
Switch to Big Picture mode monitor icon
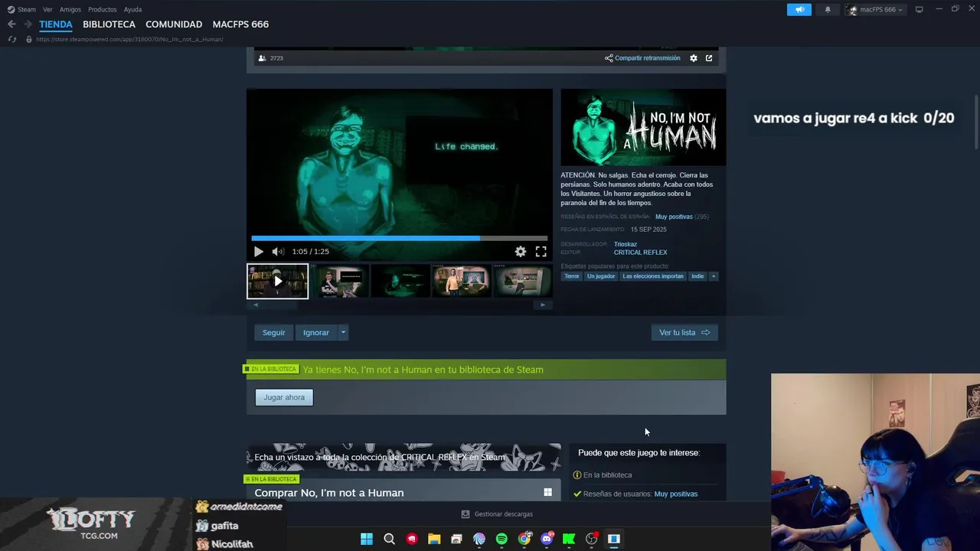coord(919,9)
